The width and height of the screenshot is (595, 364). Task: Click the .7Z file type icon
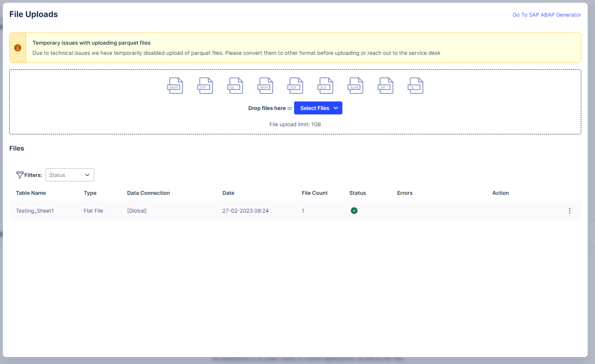415,86
